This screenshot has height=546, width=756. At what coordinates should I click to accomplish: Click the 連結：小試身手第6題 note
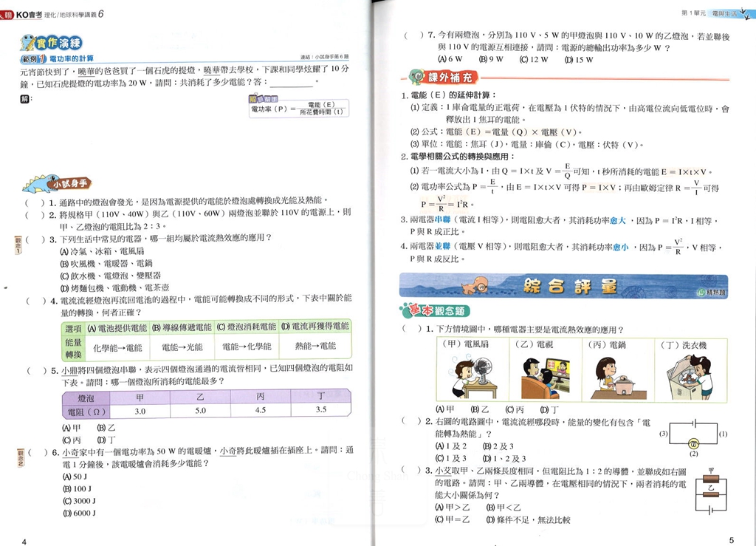click(x=324, y=57)
